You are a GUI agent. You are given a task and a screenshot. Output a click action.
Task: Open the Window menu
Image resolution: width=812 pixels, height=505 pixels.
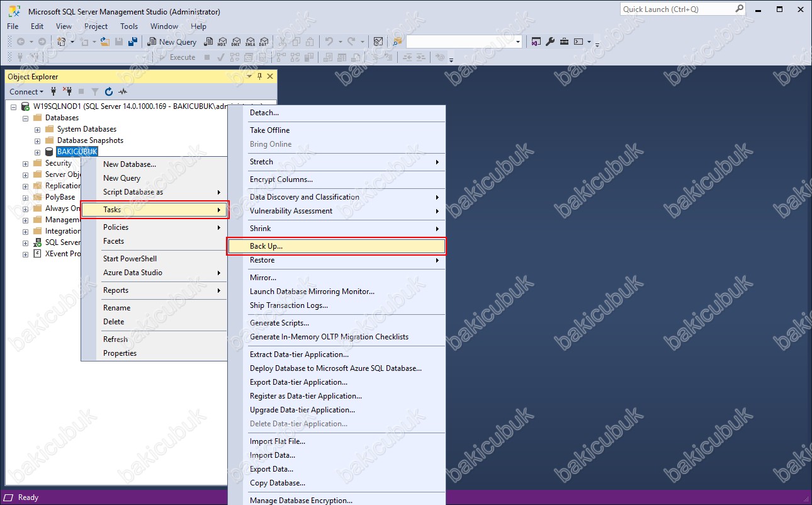tap(164, 26)
